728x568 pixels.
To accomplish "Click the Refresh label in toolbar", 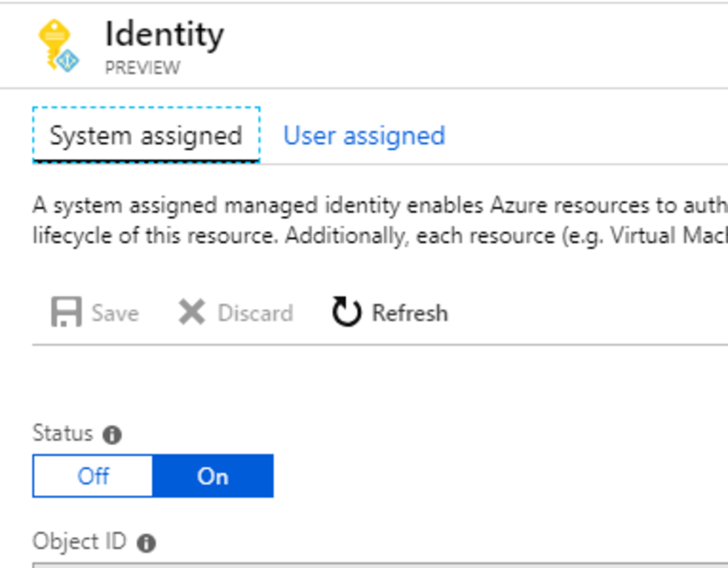I will point(410,313).
